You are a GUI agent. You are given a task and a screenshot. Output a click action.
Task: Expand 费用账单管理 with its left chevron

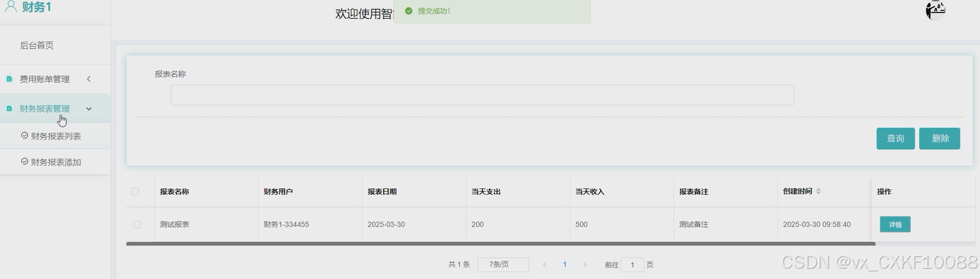(x=89, y=79)
